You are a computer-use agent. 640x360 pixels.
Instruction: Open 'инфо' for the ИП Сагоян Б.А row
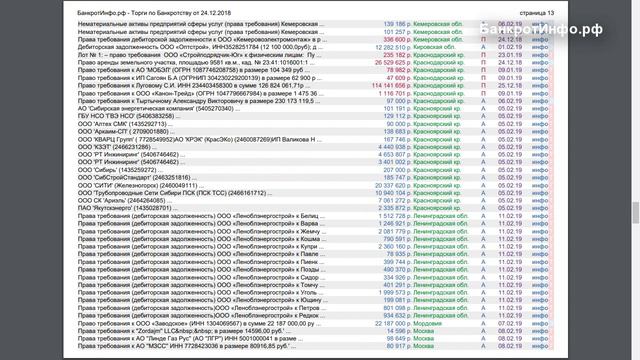tap(540, 78)
